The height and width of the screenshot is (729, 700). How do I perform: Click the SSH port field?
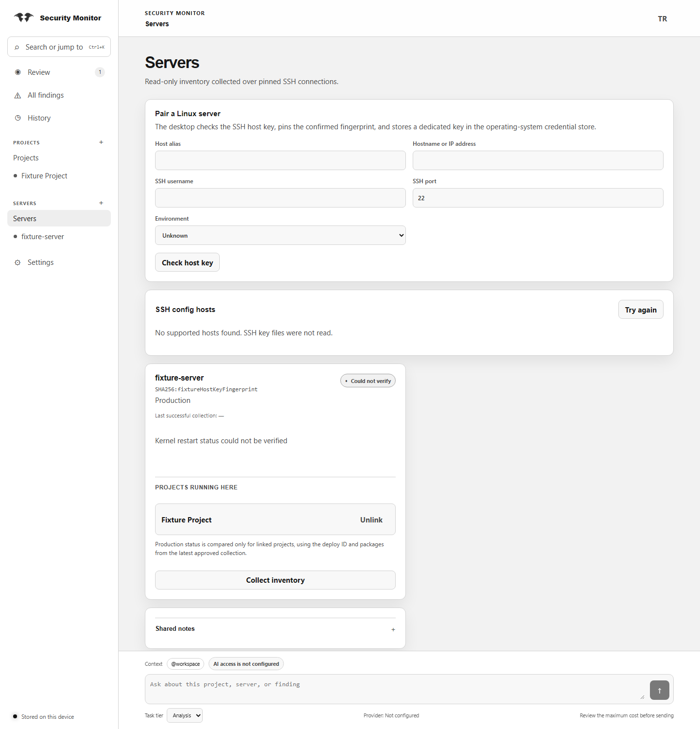pos(538,198)
